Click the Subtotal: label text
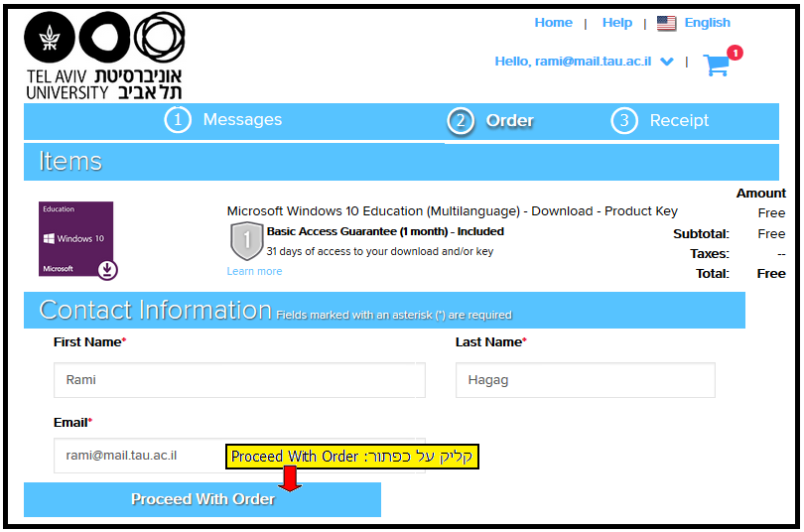 tap(701, 233)
